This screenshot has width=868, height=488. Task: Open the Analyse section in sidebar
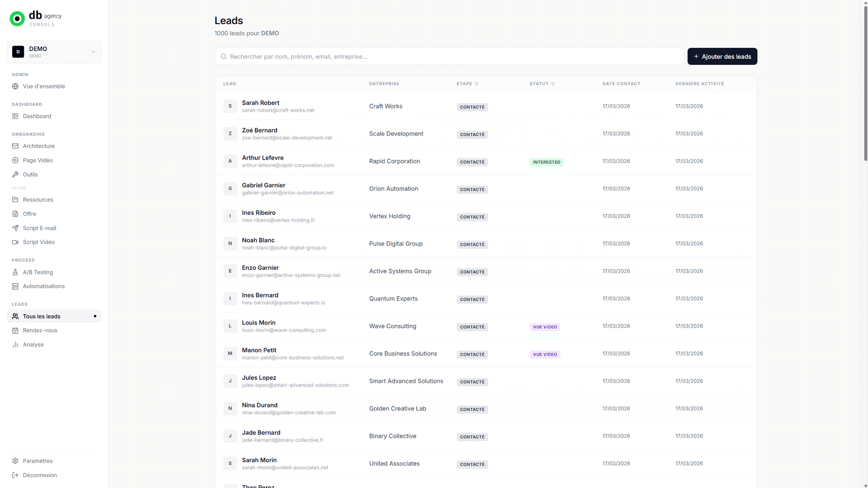(33, 345)
